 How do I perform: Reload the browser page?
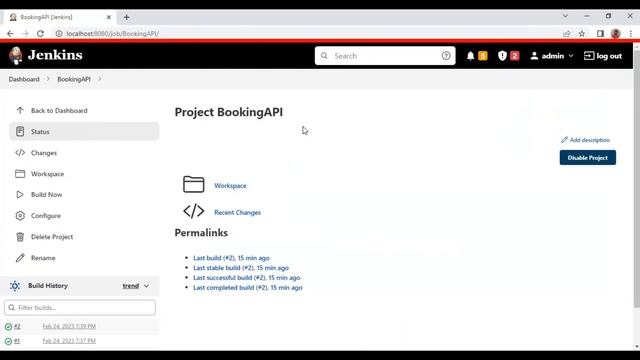pos(40,33)
